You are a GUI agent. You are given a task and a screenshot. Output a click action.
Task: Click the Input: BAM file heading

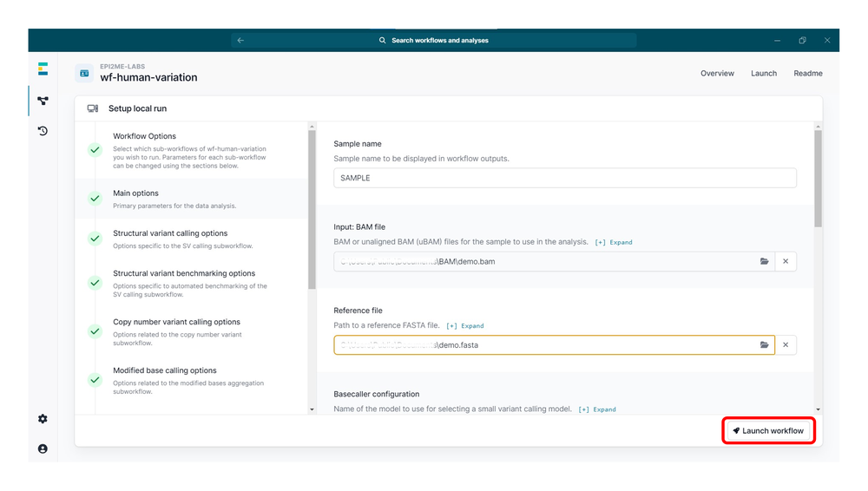(359, 227)
